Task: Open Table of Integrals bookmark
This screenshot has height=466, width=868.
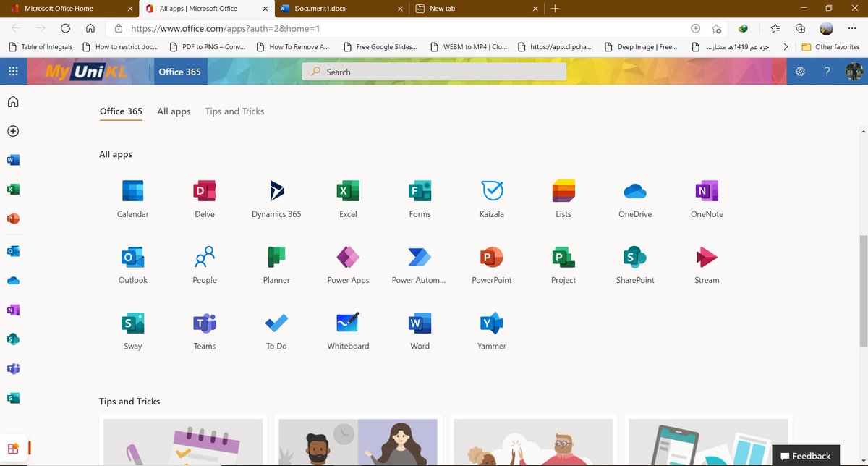Action: 40,47
